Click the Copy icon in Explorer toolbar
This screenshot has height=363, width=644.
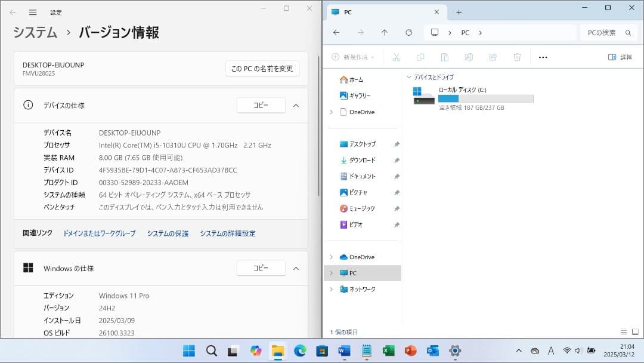[420, 57]
